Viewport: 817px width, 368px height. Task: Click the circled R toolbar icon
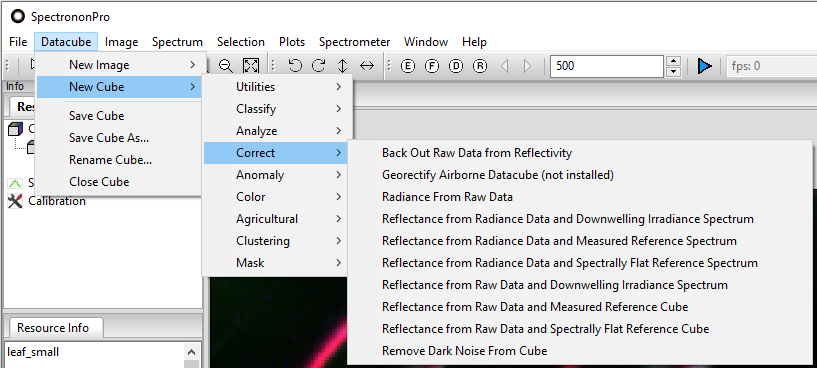tap(480, 66)
